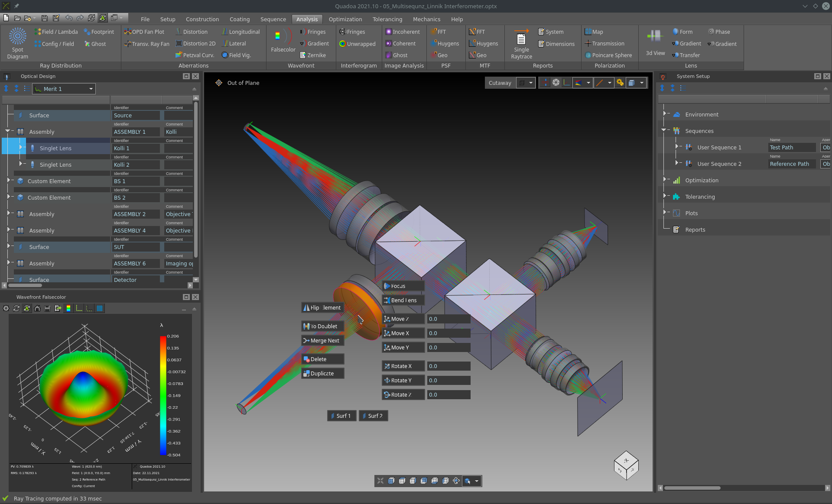The height and width of the screenshot is (504, 832).
Task: Click the undo arrow icon
Action: tap(68, 18)
